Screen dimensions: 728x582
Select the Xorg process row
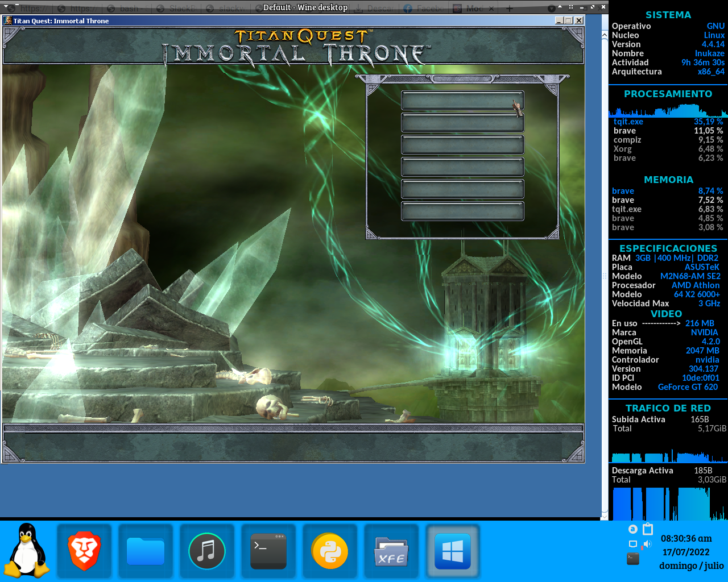point(668,149)
